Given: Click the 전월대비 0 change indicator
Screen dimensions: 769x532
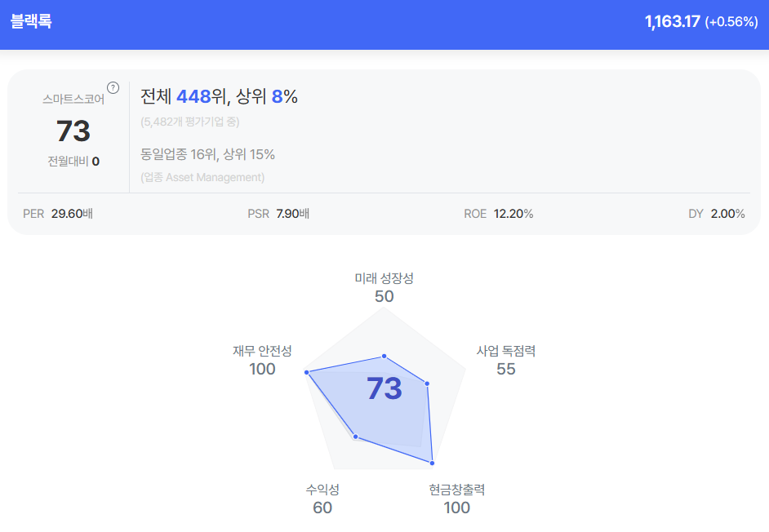Looking at the screenshot, I should pos(73,161).
